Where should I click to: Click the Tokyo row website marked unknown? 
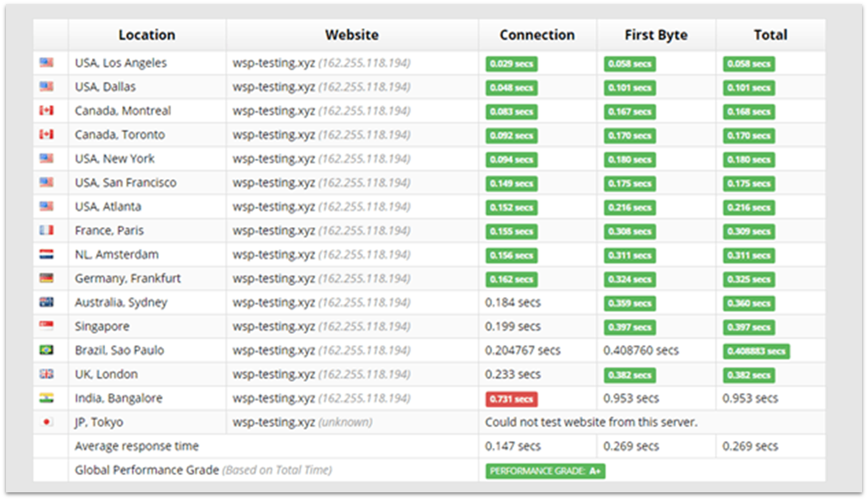point(302,422)
